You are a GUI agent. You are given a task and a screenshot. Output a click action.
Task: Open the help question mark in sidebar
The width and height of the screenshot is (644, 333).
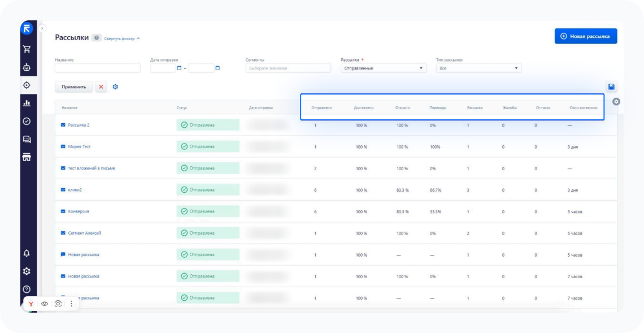27,289
